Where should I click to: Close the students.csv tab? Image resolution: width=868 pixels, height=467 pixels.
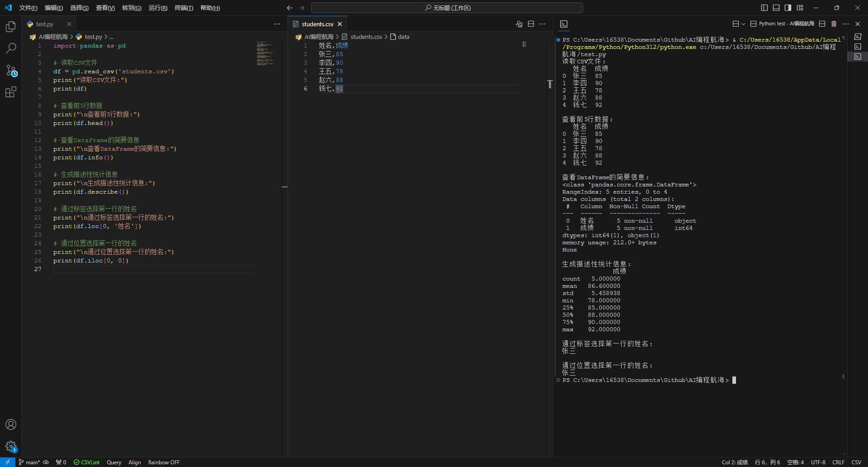(x=340, y=24)
